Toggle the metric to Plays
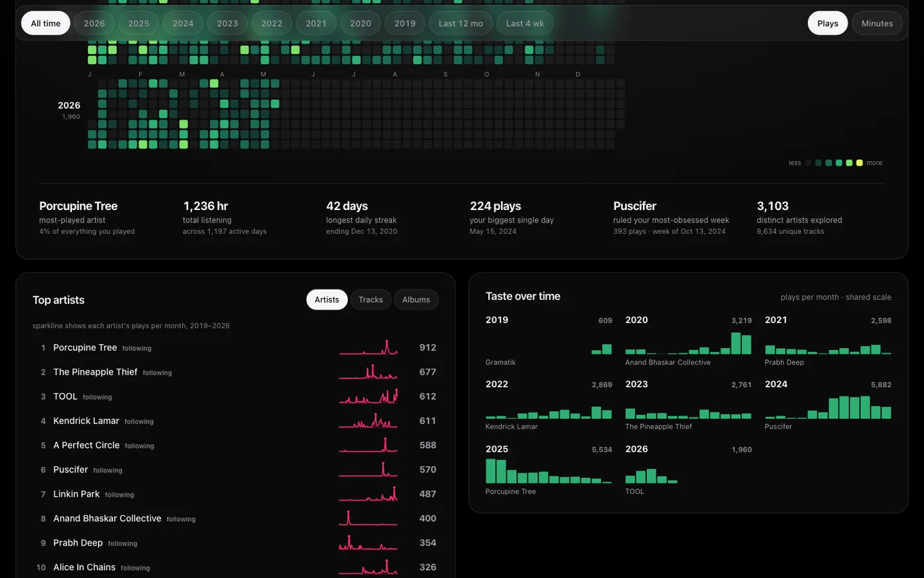The height and width of the screenshot is (578, 924). point(828,23)
